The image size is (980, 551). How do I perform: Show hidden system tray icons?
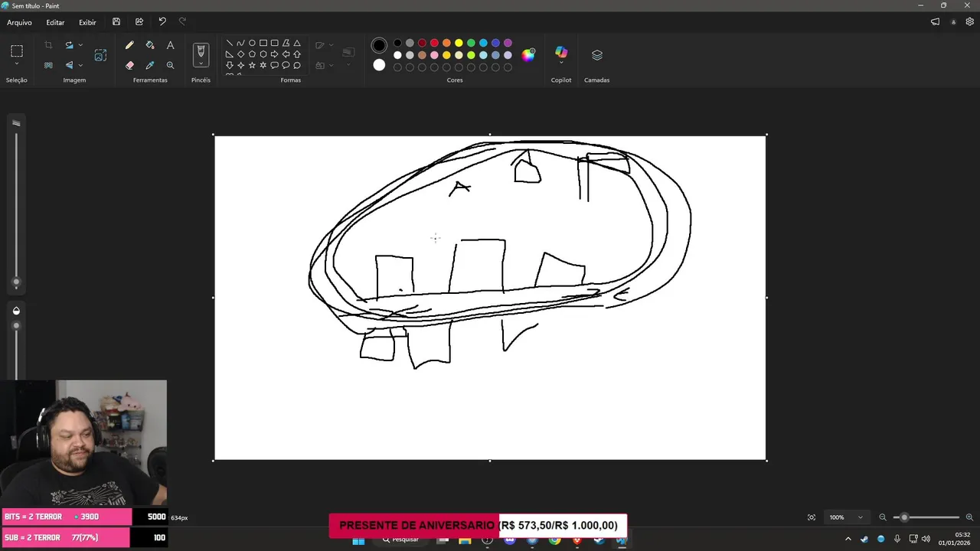pyautogui.click(x=848, y=539)
